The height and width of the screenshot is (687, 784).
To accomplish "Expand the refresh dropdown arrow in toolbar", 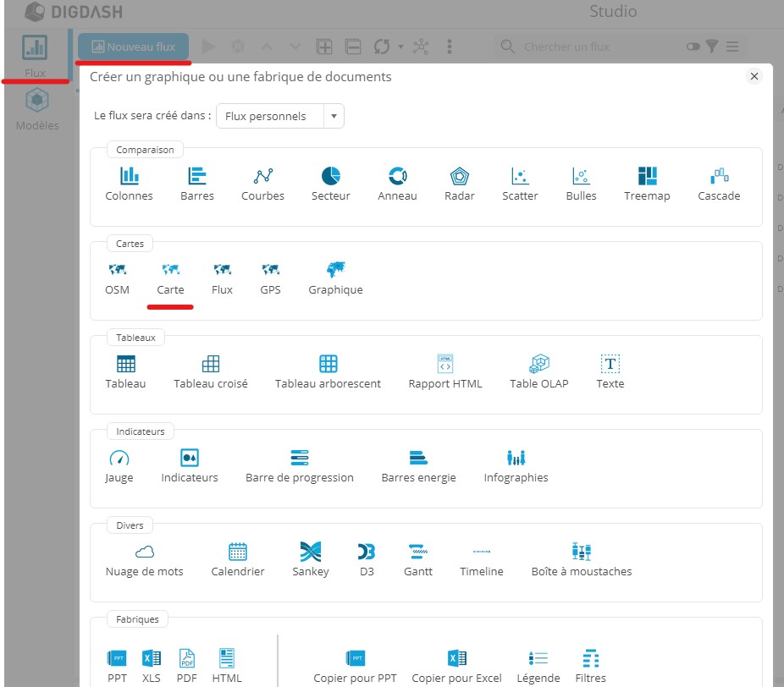I will click(401, 47).
